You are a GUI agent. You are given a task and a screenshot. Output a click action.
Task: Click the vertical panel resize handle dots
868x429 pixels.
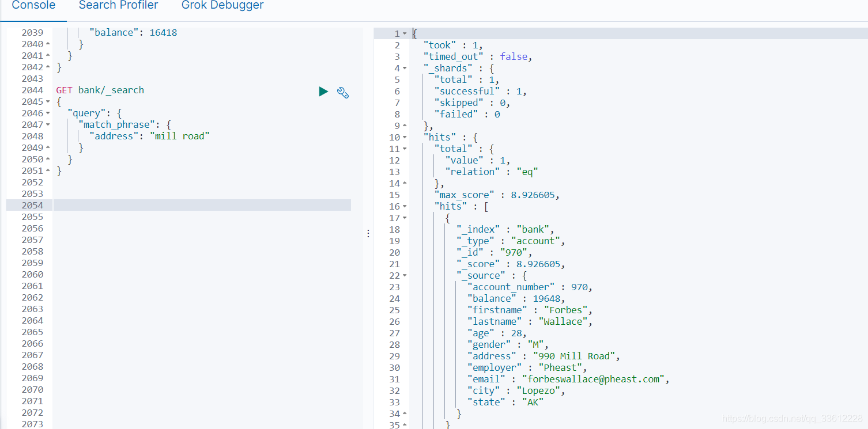(x=368, y=233)
